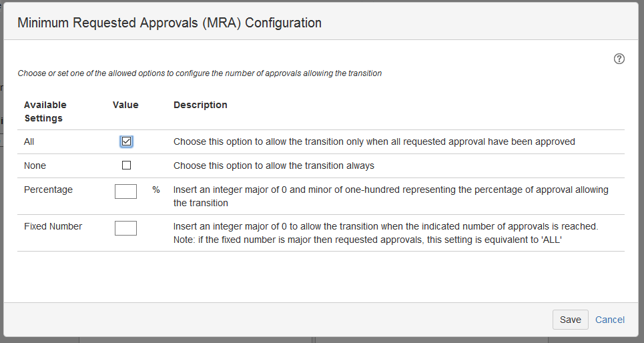This screenshot has width=644, height=343.
Task: Click the Percentage option description text
Action: 390,196
